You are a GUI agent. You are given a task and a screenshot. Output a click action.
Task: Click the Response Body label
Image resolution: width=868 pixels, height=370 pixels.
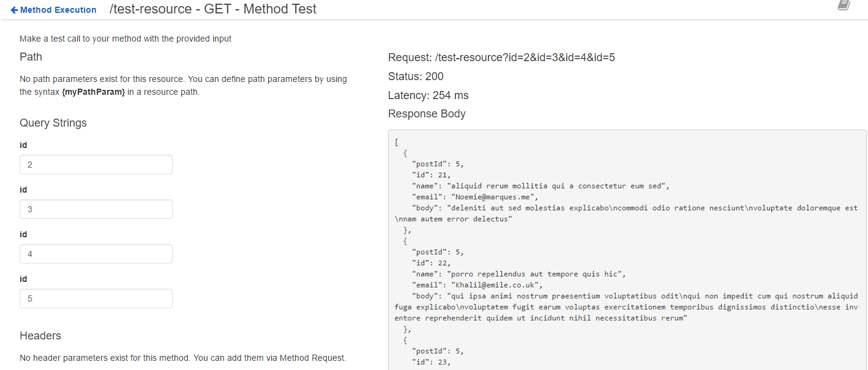[x=427, y=114]
